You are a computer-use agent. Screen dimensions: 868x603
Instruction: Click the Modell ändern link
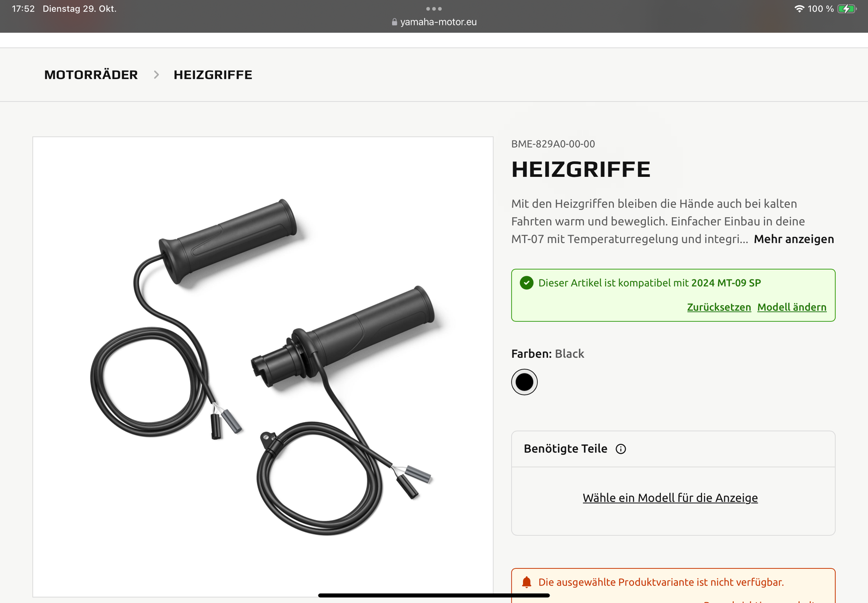click(792, 307)
